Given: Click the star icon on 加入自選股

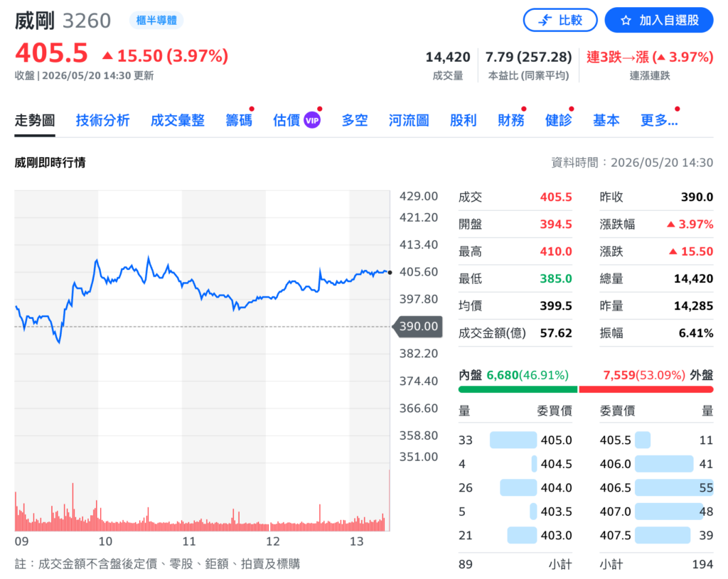Looking at the screenshot, I should click(626, 21).
